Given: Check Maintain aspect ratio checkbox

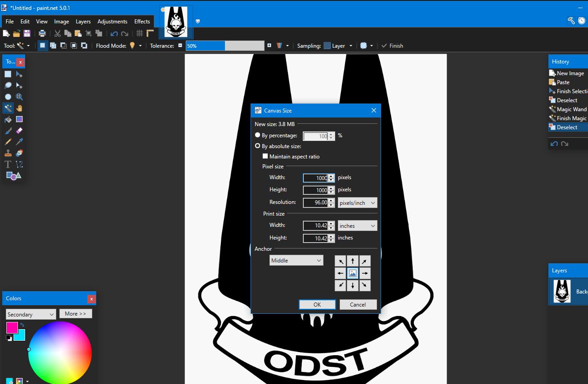Looking at the screenshot, I should (x=265, y=157).
